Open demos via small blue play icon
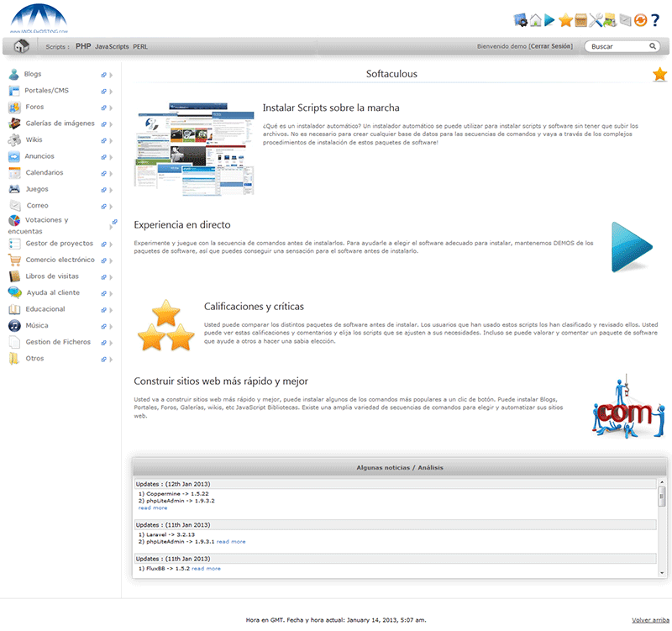This screenshot has height=631, width=672. tap(549, 20)
